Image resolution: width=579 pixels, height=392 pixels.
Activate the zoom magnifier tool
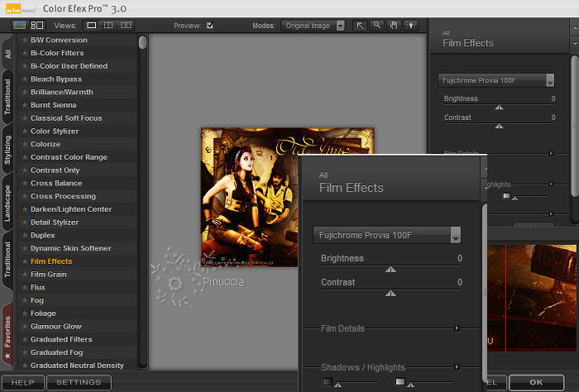(376, 26)
